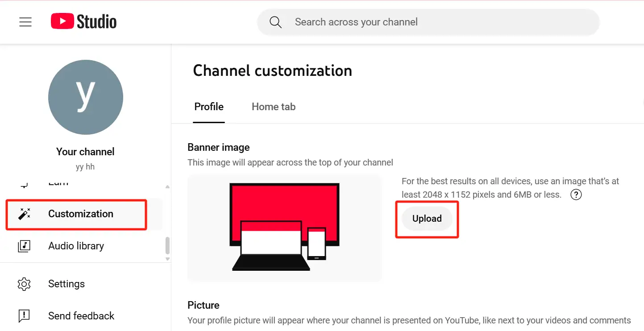This screenshot has height=331, width=644.
Task: Click the help question mark icon
Action: pyautogui.click(x=576, y=194)
